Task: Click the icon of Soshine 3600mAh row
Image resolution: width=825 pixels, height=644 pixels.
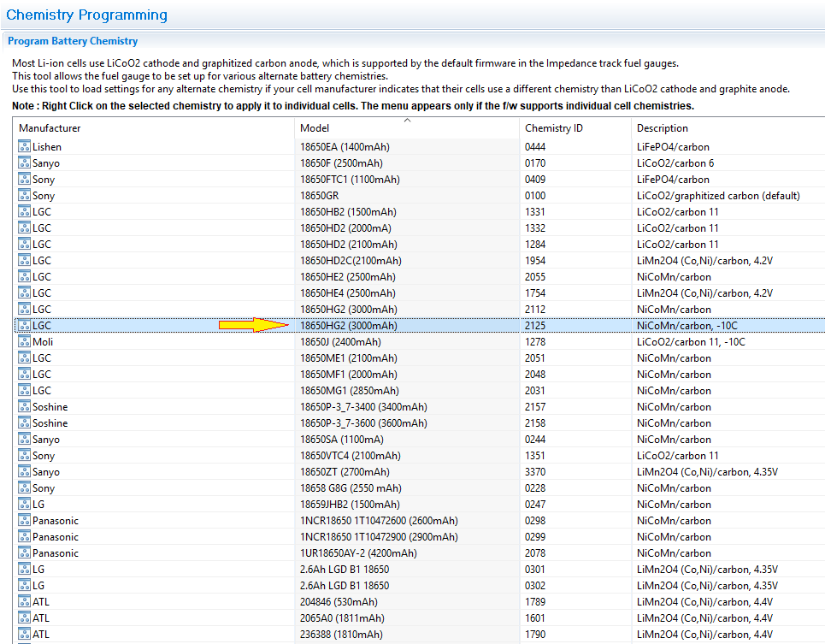Action: pyautogui.click(x=24, y=422)
